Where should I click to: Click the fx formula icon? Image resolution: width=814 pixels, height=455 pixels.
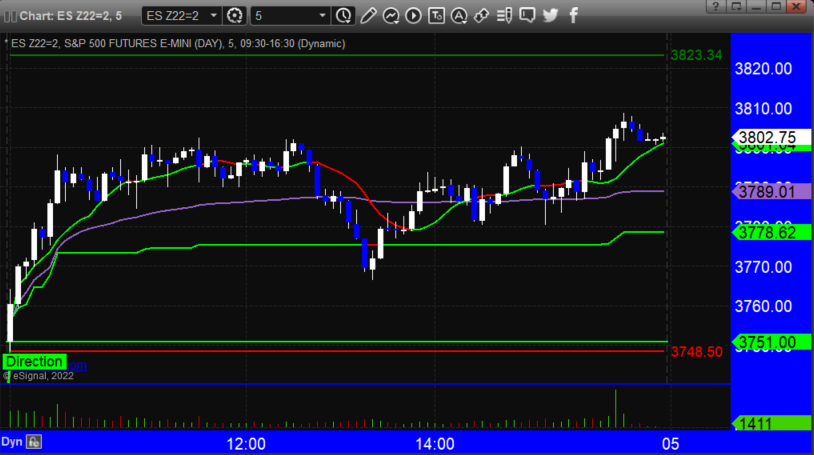[x=34, y=442]
